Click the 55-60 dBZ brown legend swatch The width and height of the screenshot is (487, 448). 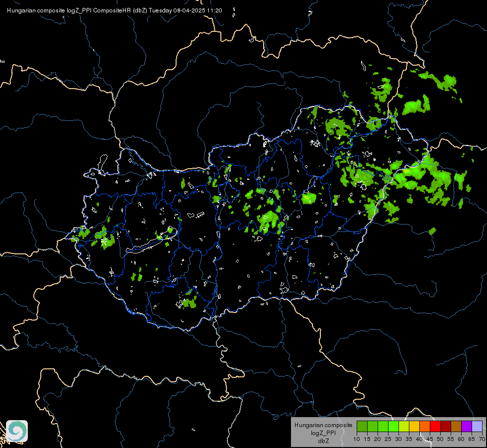(x=456, y=427)
